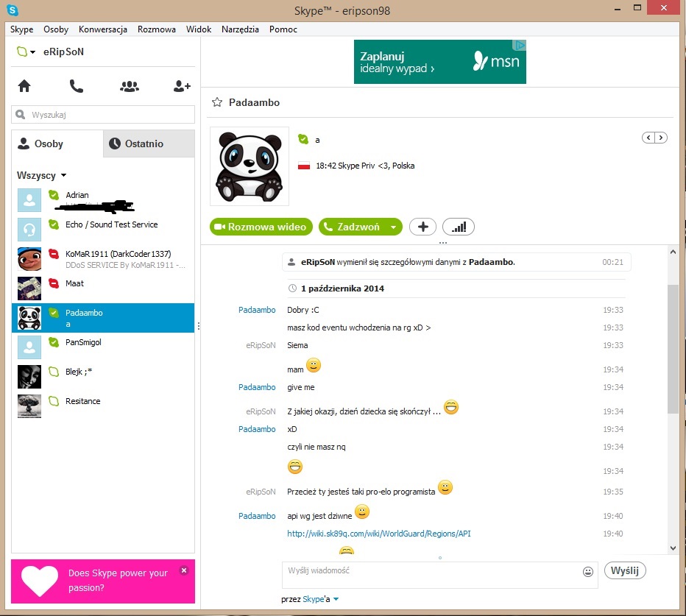Select contact KoMaR1911 (DarkCoder1337)

click(103, 259)
